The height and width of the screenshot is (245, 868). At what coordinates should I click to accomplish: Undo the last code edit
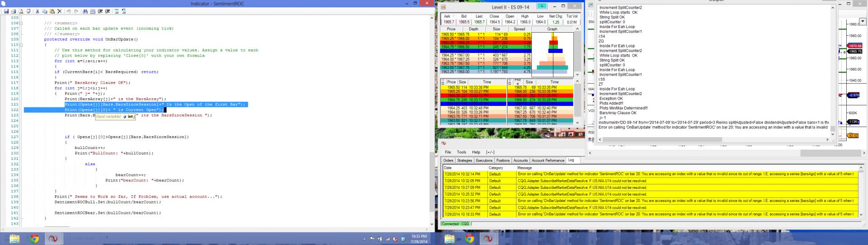click(69, 11)
